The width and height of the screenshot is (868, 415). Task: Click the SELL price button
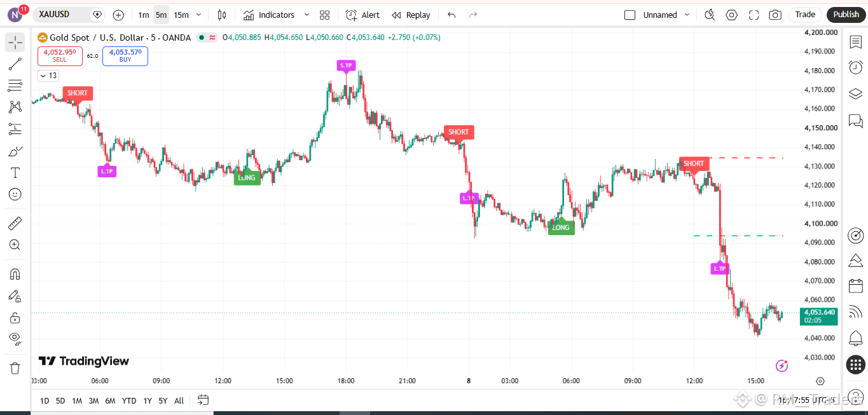(60, 56)
